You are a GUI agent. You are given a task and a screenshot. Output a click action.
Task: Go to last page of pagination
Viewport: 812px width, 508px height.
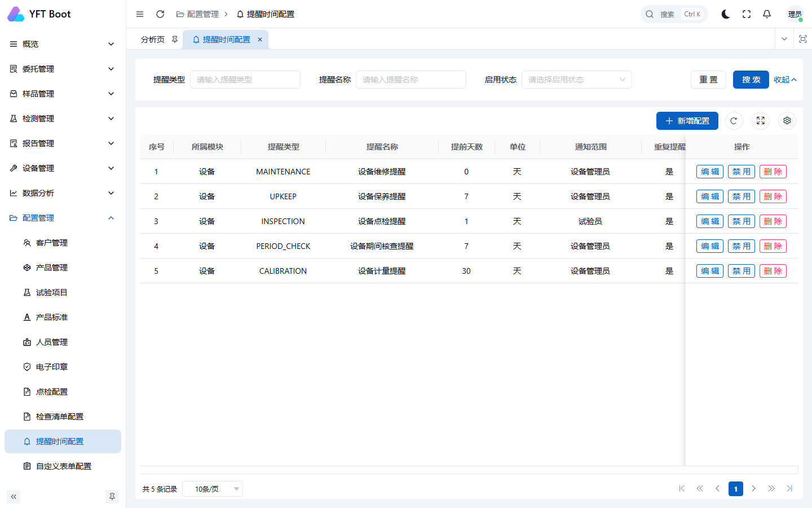point(789,489)
